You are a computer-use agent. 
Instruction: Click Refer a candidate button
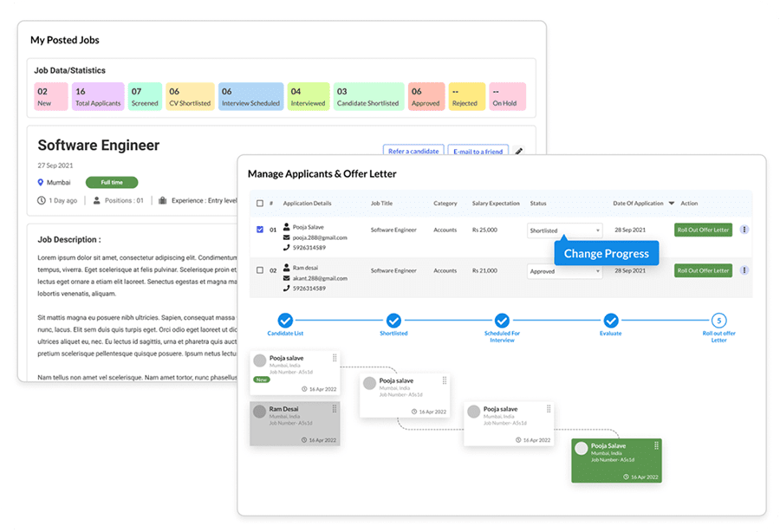coord(413,151)
